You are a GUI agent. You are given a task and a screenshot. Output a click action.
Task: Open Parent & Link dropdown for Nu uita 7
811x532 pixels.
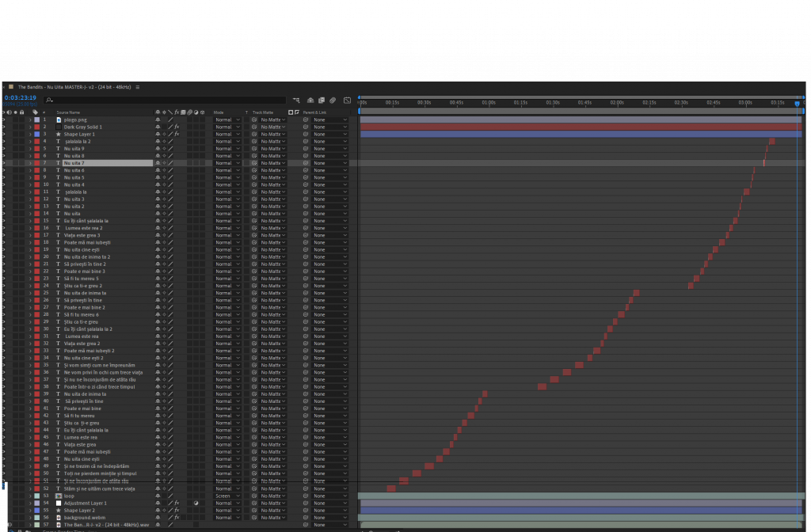coord(330,163)
